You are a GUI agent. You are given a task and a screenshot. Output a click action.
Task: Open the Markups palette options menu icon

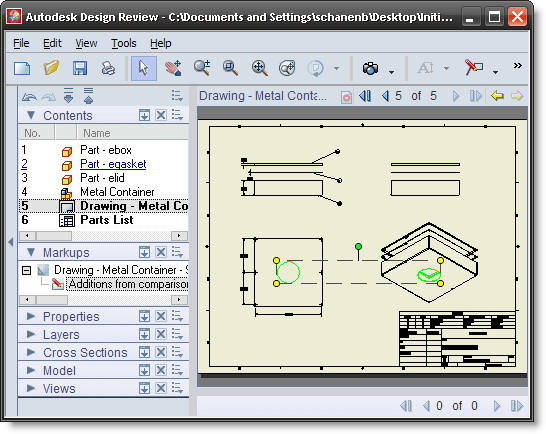[x=177, y=252]
